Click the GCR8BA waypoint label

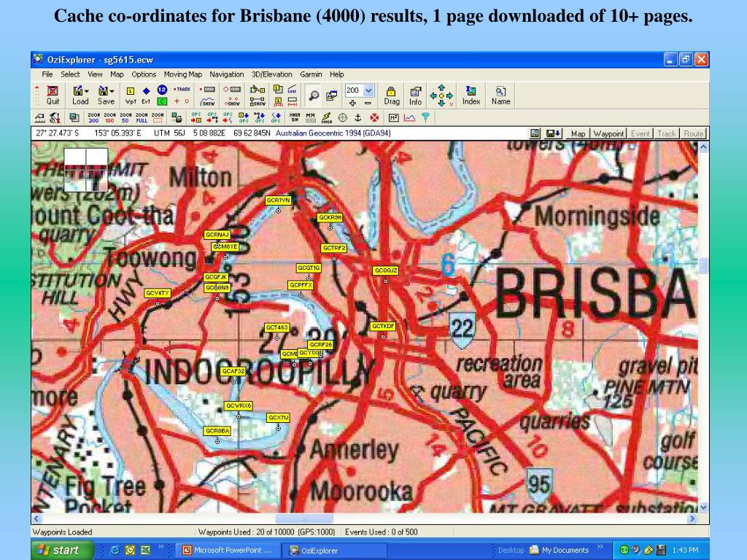(x=217, y=431)
